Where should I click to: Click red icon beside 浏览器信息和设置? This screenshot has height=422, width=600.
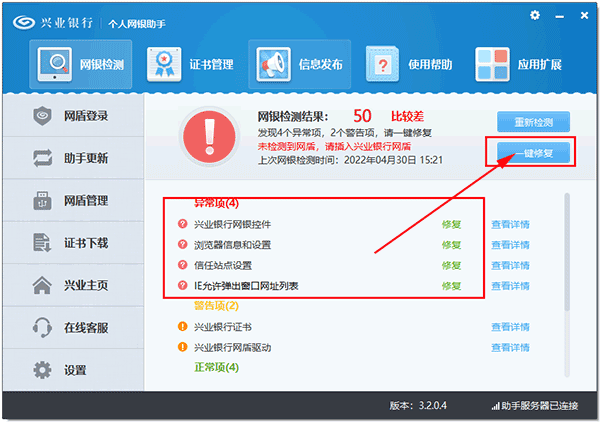click(183, 244)
